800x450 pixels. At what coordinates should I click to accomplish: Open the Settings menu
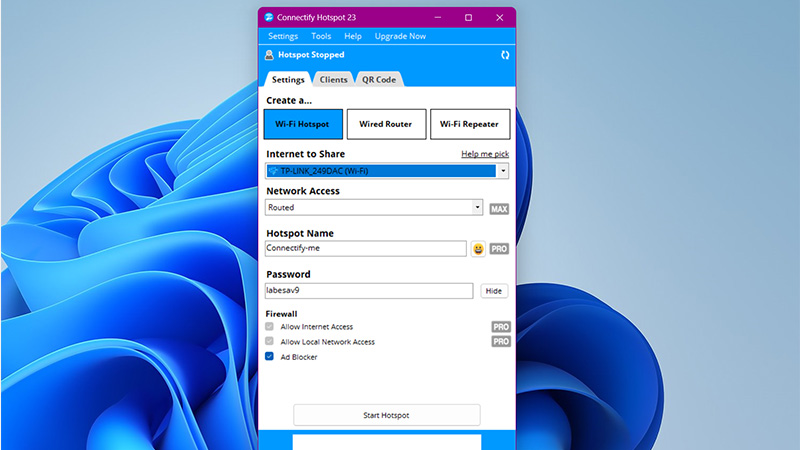tap(283, 36)
